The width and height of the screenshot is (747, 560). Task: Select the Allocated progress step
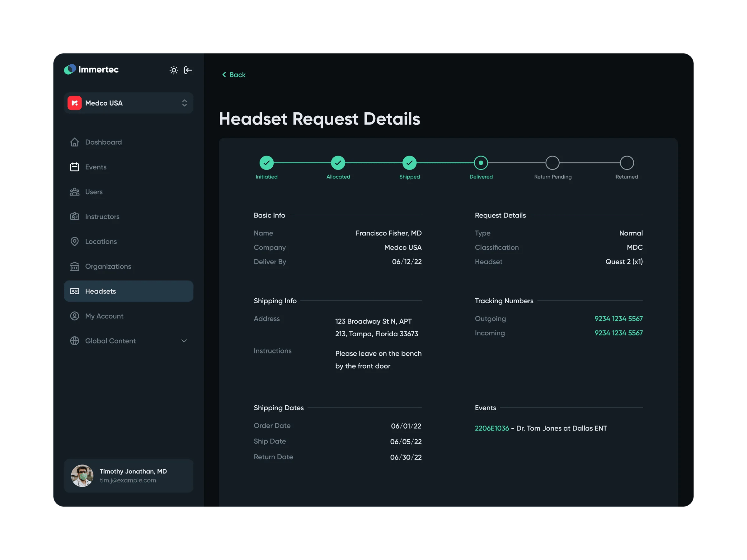(338, 163)
